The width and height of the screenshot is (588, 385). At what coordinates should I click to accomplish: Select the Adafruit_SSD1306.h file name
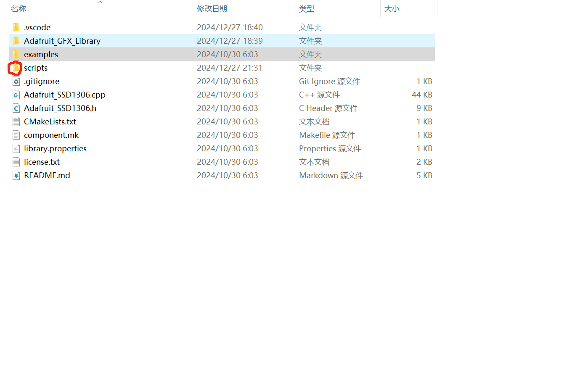(60, 108)
